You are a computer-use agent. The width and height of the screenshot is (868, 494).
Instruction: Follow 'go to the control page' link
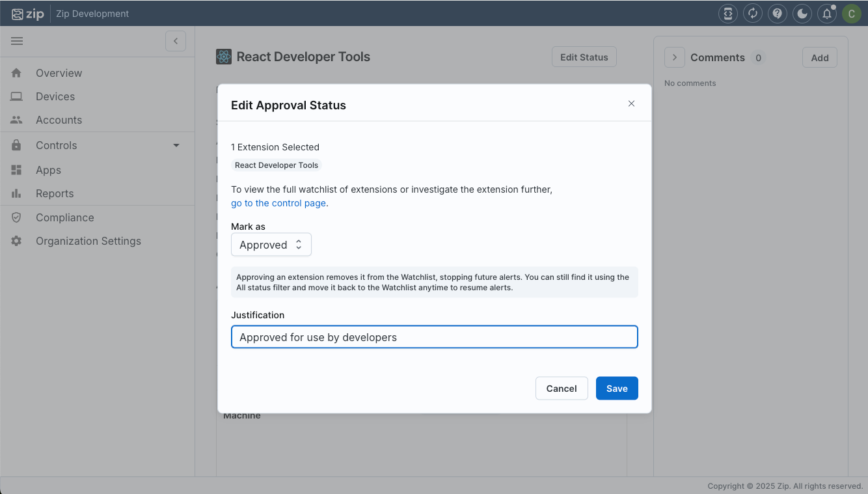(x=278, y=203)
